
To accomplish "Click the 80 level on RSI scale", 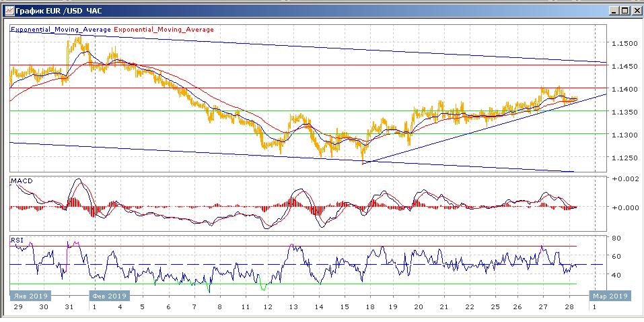I will click(616, 238).
